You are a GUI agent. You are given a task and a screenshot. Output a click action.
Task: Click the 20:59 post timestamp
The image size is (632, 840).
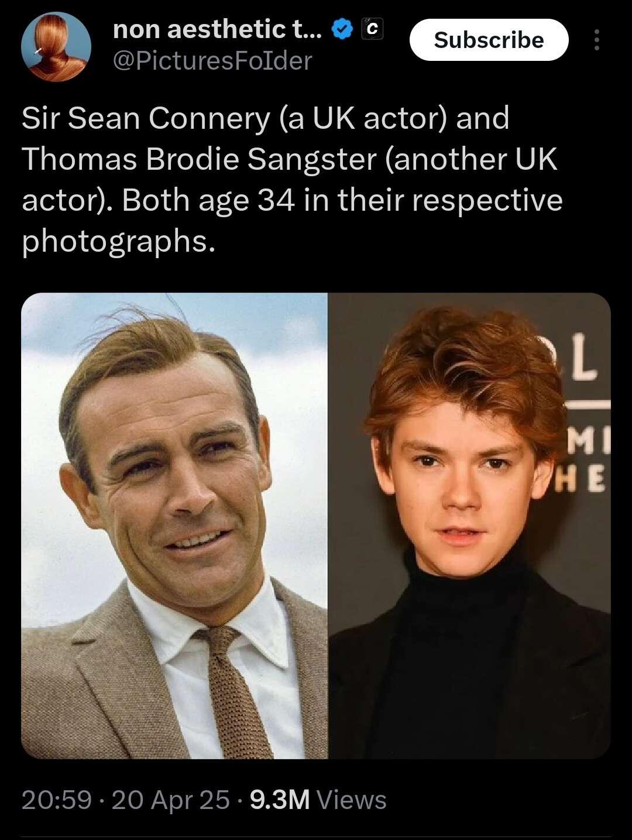tap(57, 800)
